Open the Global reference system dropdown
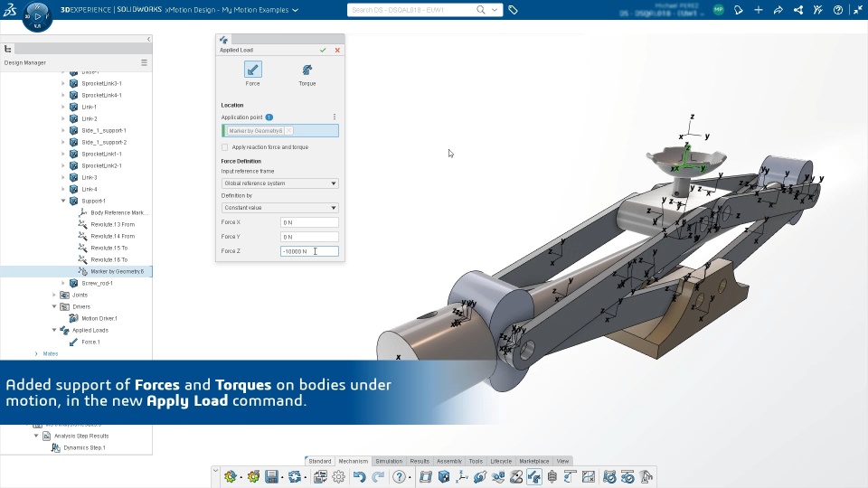Screen dimensions: 868x488 (x=279, y=183)
